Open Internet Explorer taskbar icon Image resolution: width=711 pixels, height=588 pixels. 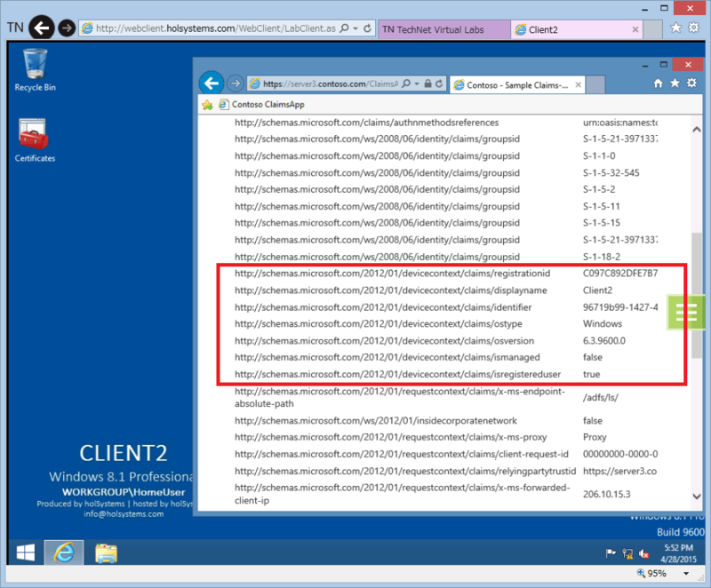[x=64, y=552]
